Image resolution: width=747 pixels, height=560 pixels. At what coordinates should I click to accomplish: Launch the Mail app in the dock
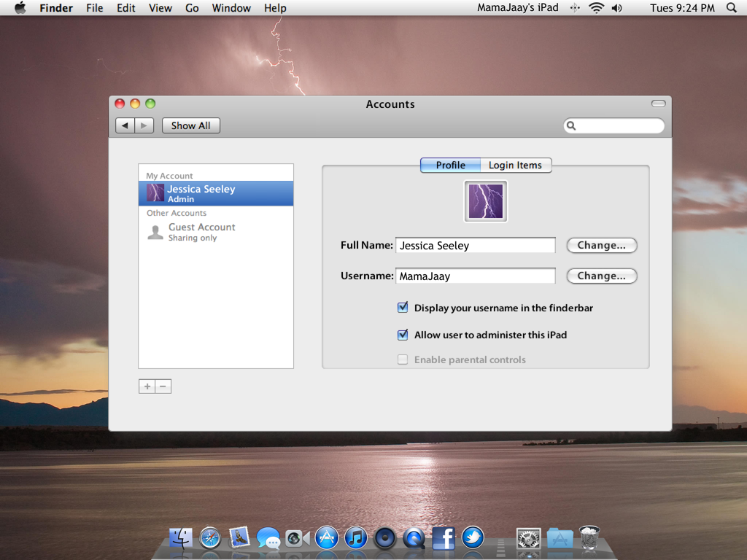click(x=239, y=538)
